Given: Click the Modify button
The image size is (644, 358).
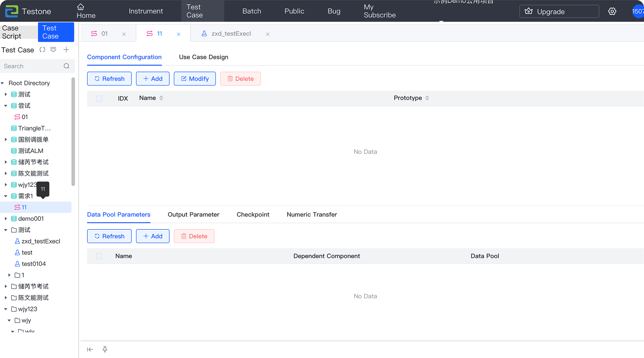Looking at the screenshot, I should [194, 79].
